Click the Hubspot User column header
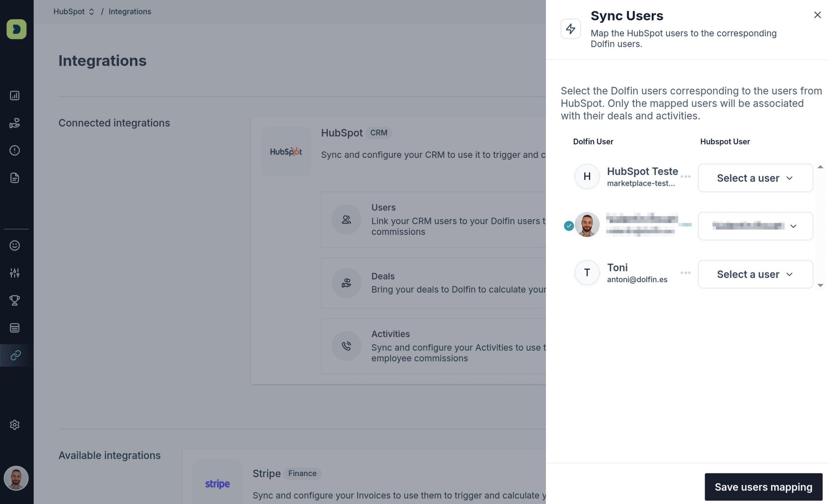The height and width of the screenshot is (504, 829). coord(725,142)
